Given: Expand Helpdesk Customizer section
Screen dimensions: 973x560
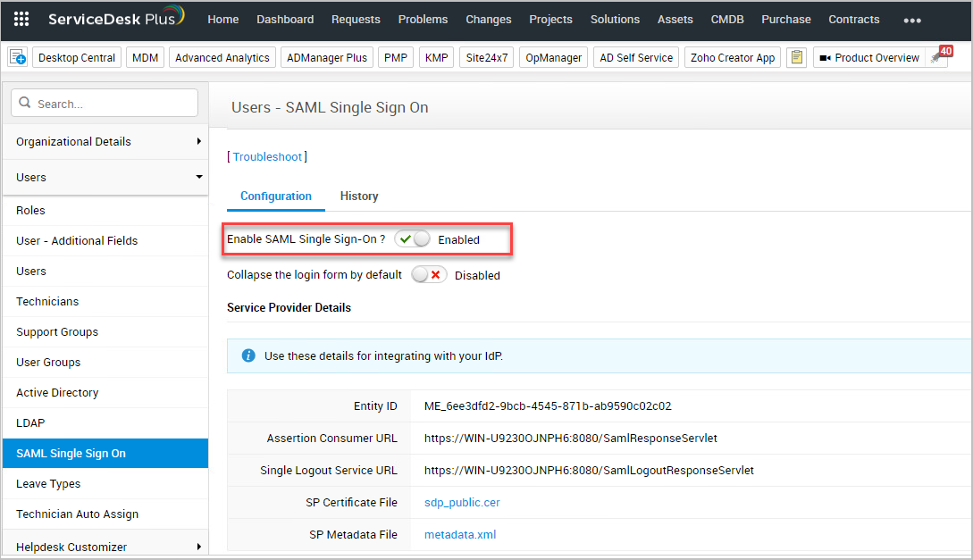Looking at the screenshot, I should coord(105,547).
